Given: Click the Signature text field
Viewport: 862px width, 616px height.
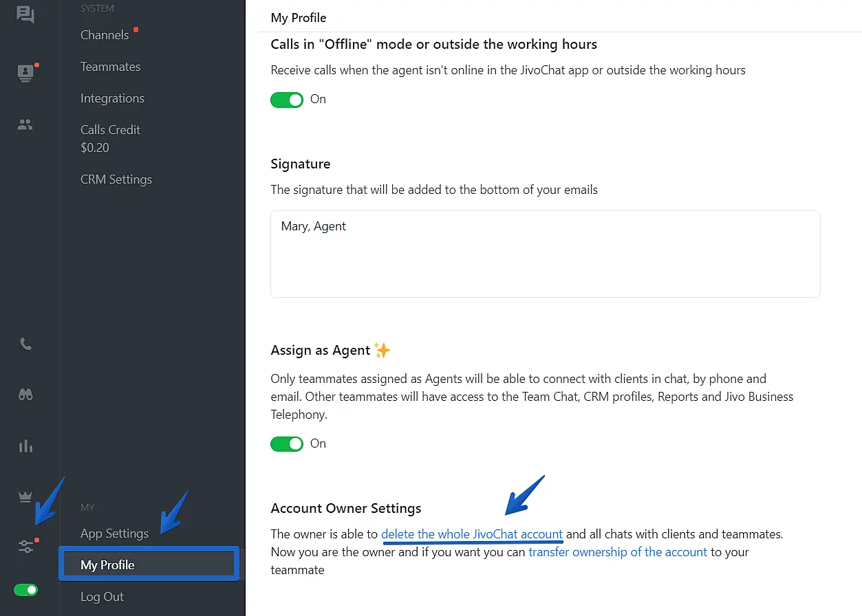Looking at the screenshot, I should (x=545, y=254).
